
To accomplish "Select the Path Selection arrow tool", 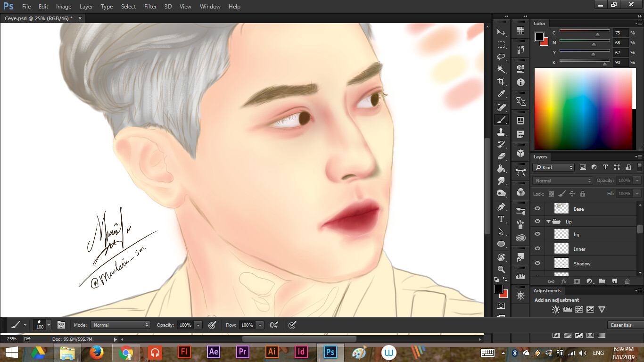I will click(501, 231).
